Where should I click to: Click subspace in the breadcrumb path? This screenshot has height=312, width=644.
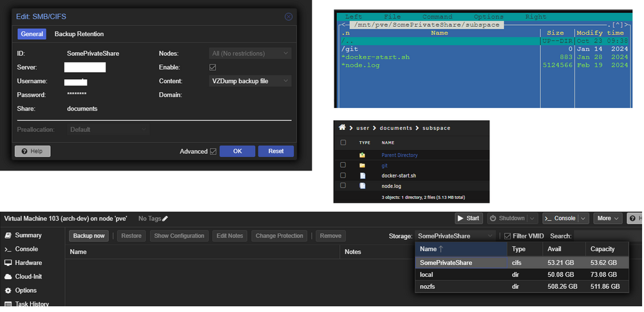(x=436, y=128)
